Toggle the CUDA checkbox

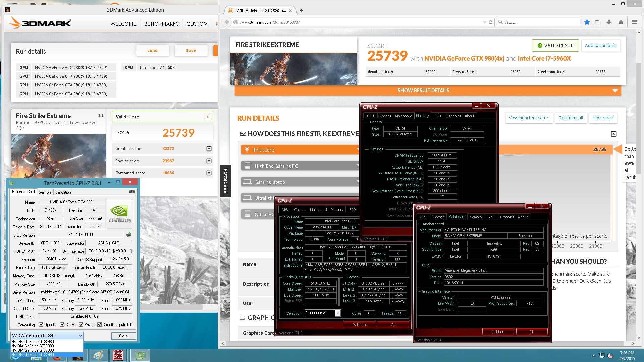click(x=62, y=324)
